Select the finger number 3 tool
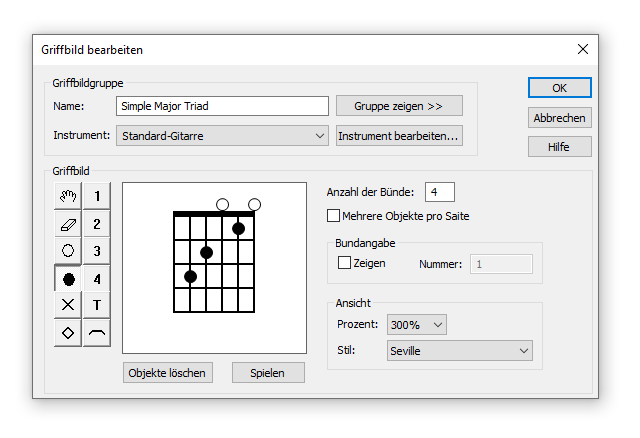This screenshot has height=438, width=640. click(x=97, y=251)
